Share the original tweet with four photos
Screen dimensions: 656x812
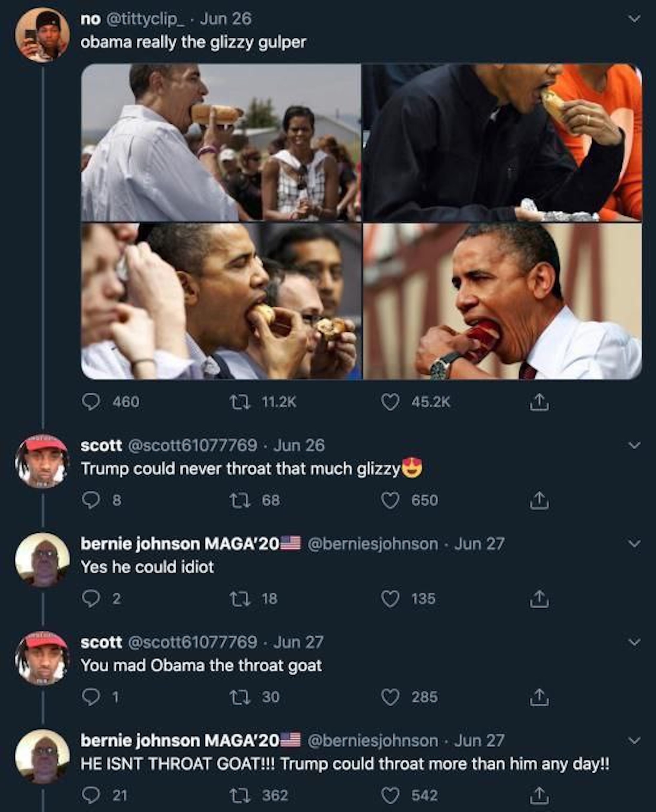click(539, 402)
